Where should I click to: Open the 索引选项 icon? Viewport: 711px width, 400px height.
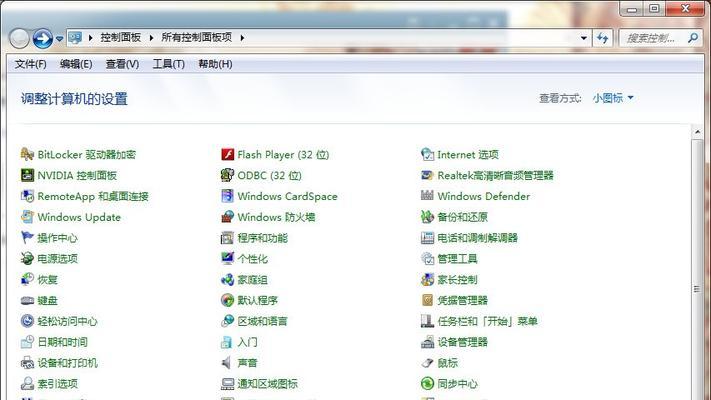pos(27,384)
